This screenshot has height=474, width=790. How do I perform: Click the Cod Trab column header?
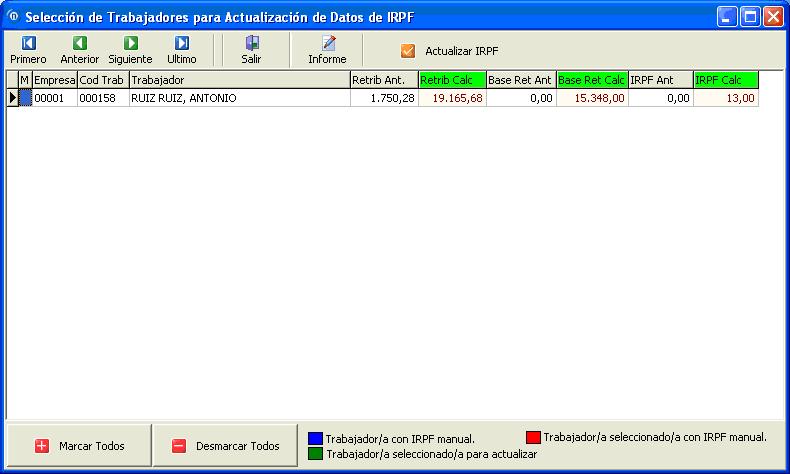pyautogui.click(x=103, y=80)
